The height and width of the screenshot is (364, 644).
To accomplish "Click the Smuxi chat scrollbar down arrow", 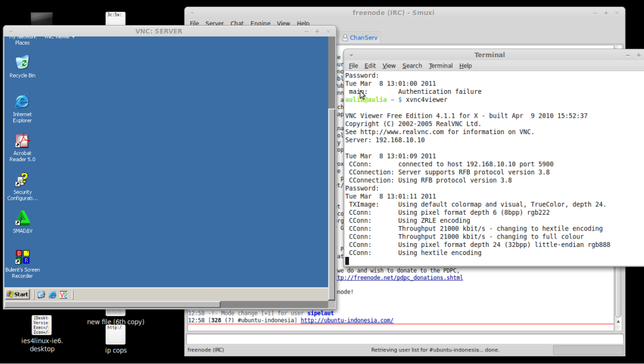I will [618, 327].
